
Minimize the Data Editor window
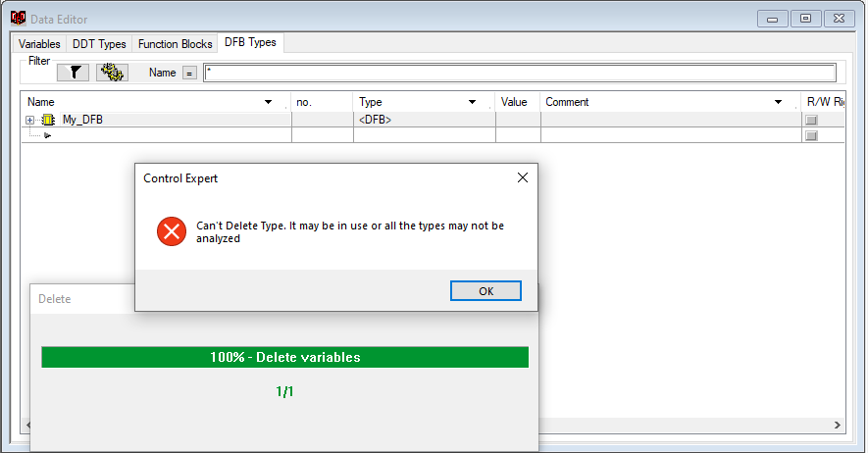[772, 19]
